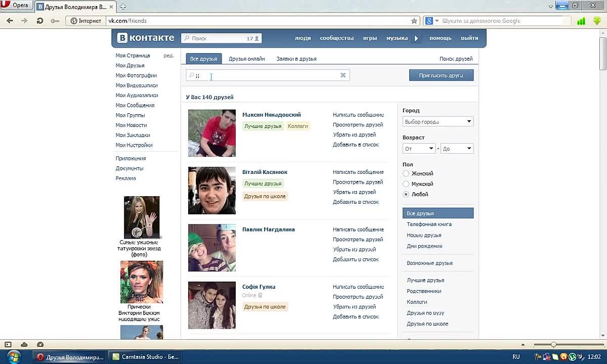Click the browser Back arrow

click(10, 21)
